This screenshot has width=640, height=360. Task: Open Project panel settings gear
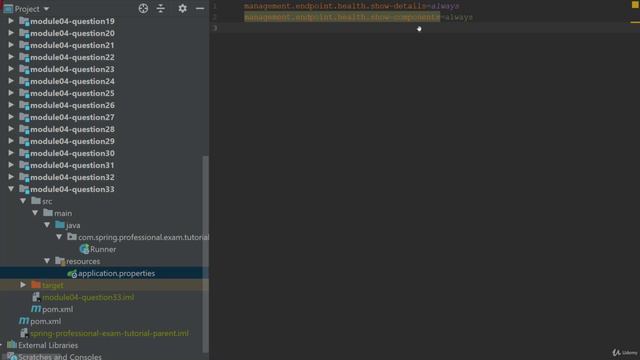pyautogui.click(x=182, y=9)
